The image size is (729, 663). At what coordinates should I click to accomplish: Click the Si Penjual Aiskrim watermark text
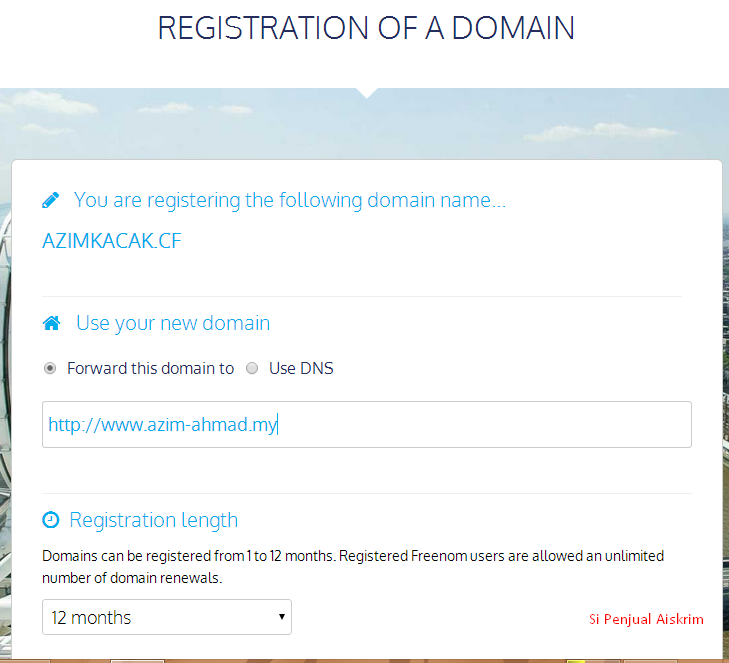646,619
